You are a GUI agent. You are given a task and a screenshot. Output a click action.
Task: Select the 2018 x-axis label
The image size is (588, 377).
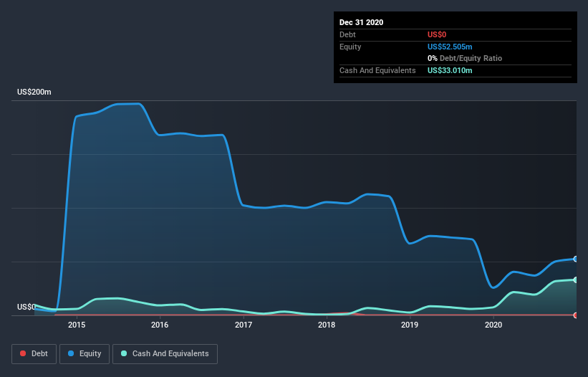click(327, 325)
